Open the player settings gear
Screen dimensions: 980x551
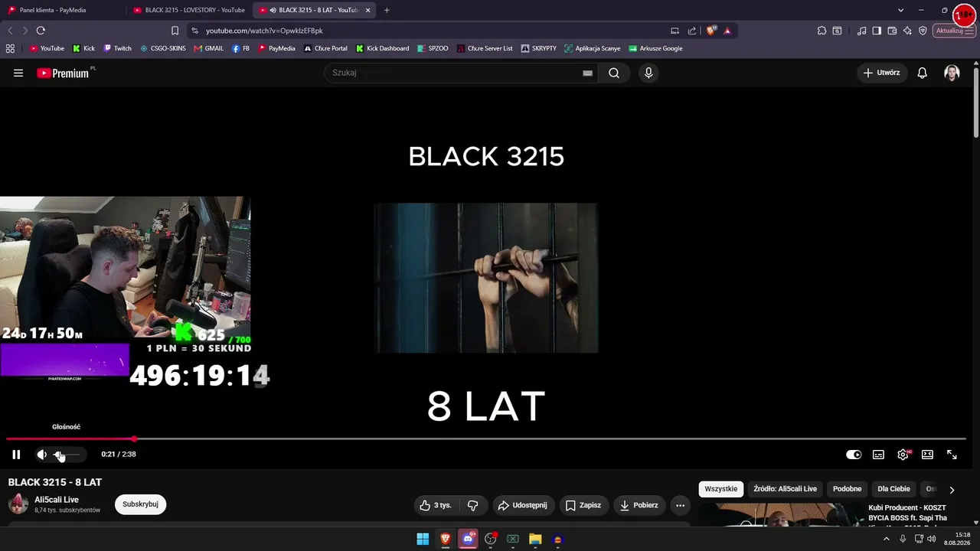click(903, 455)
